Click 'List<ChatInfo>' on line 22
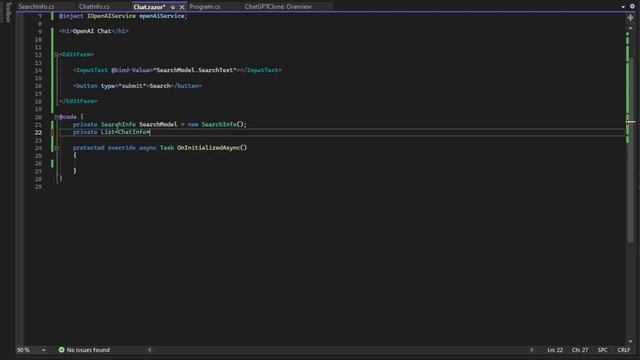This screenshot has width=640, height=360. click(125, 132)
